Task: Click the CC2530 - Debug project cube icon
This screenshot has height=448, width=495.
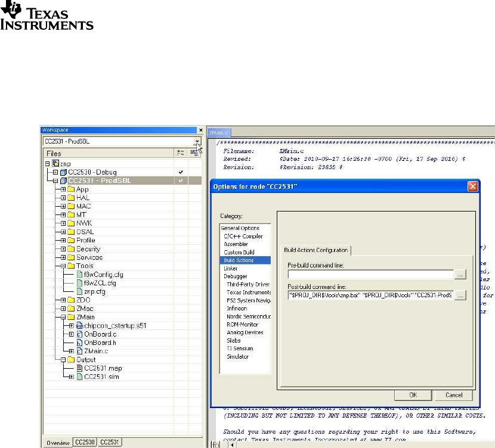Action: point(63,172)
